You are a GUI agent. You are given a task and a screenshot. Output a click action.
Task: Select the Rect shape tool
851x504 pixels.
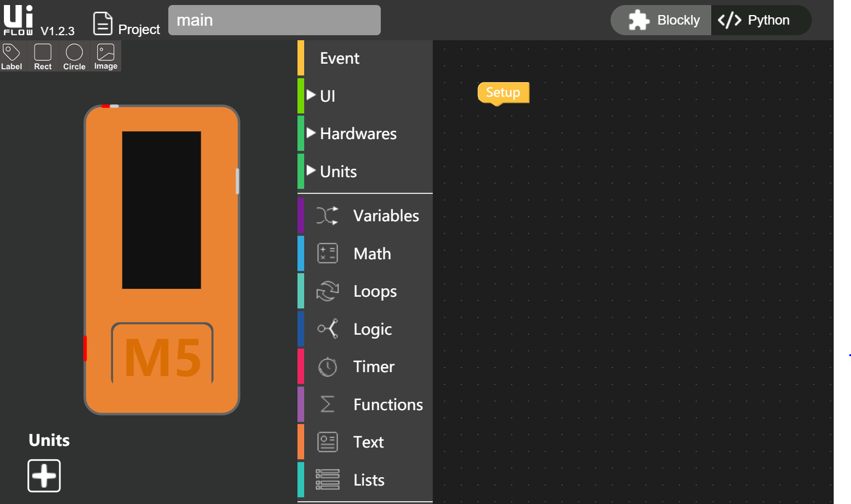coord(43,56)
